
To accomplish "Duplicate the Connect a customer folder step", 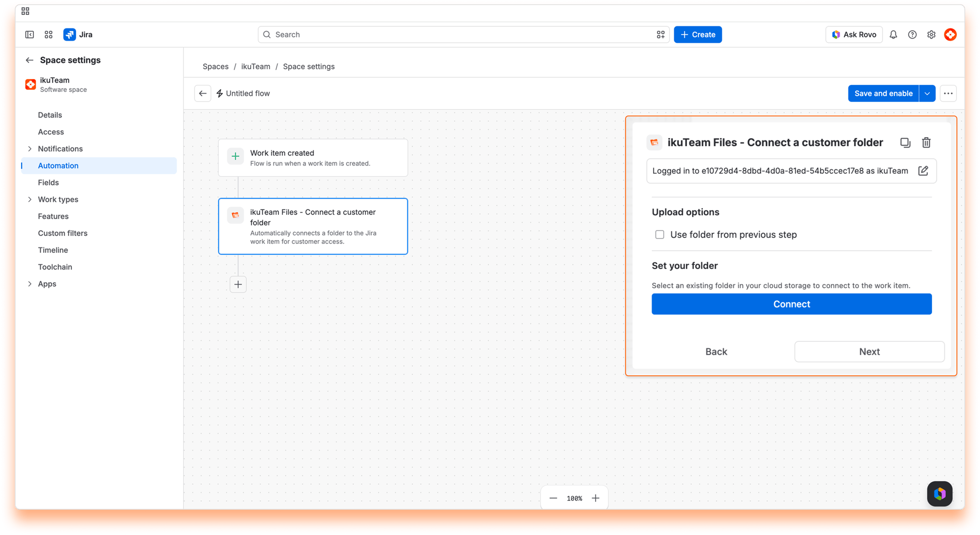I will 906,142.
